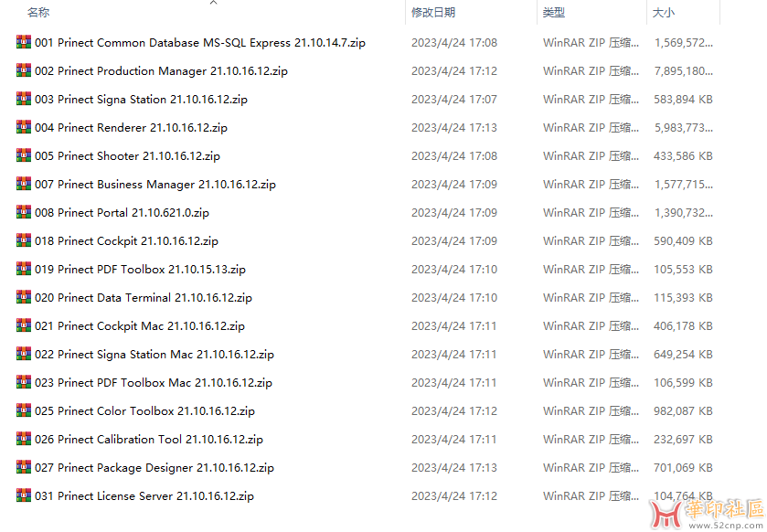Sort files by the 类型 column header

[x=554, y=12]
